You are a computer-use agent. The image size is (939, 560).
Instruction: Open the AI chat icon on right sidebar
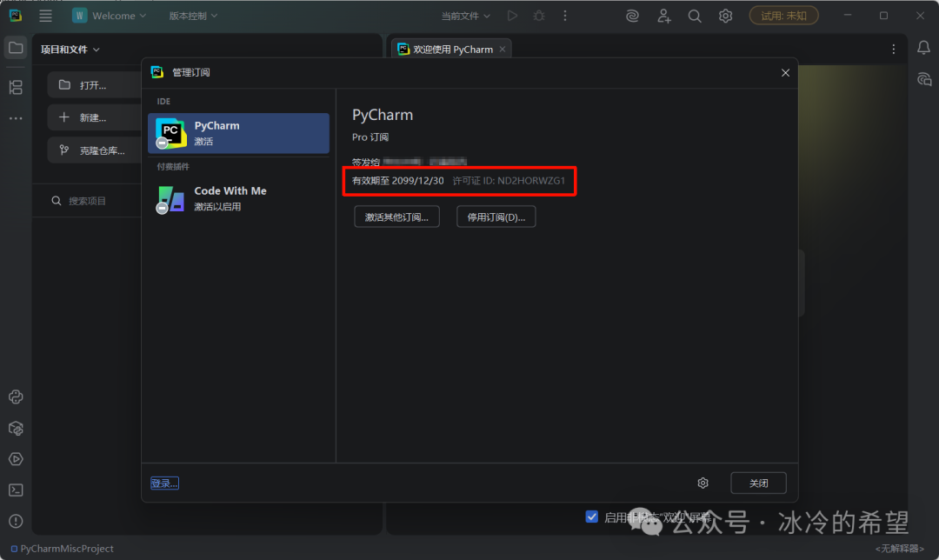923,79
